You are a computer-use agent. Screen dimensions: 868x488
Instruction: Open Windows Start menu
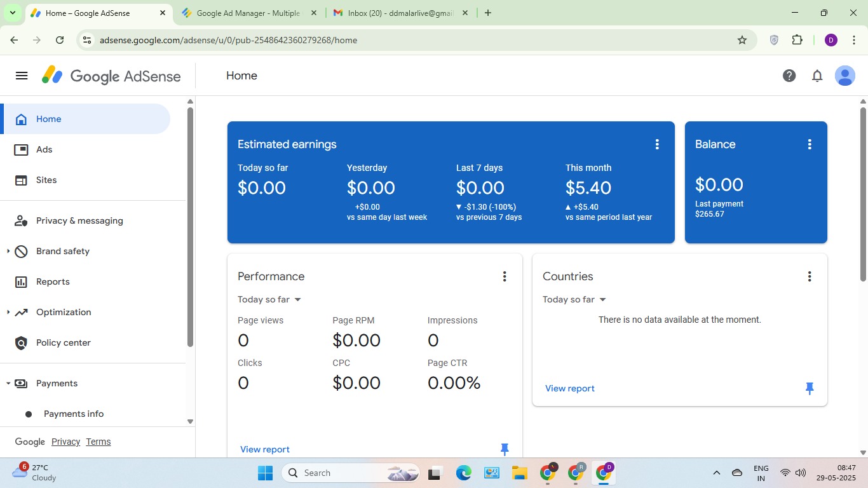coord(266,473)
